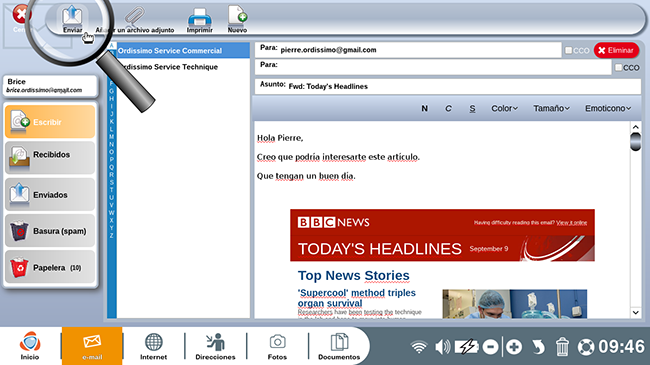The width and height of the screenshot is (650, 365).
Task: Check the CCO box for second recipient
Action: (618, 67)
